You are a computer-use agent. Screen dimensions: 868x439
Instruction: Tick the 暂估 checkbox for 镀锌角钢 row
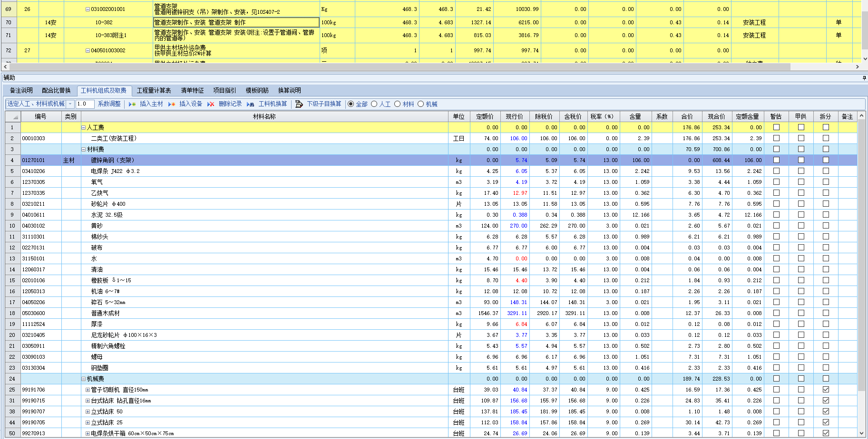click(776, 160)
